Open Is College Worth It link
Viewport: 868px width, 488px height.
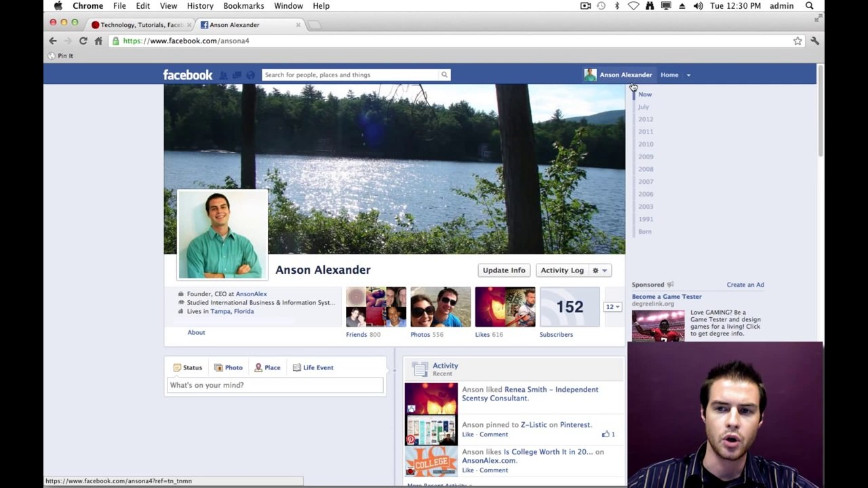click(548, 452)
